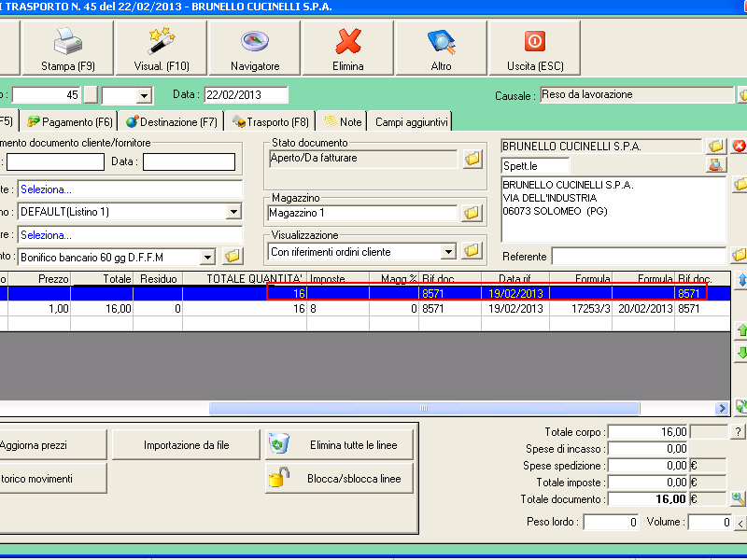Click the address box with VIA DELL'INDUSTRIA

613,209
